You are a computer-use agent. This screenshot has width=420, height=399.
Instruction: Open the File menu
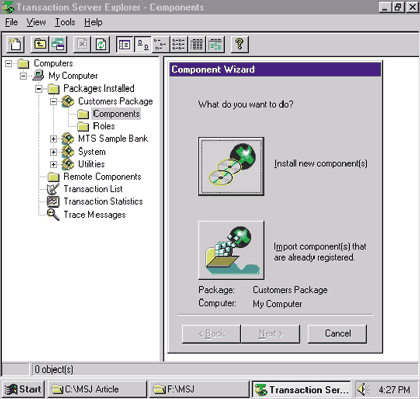(x=11, y=22)
